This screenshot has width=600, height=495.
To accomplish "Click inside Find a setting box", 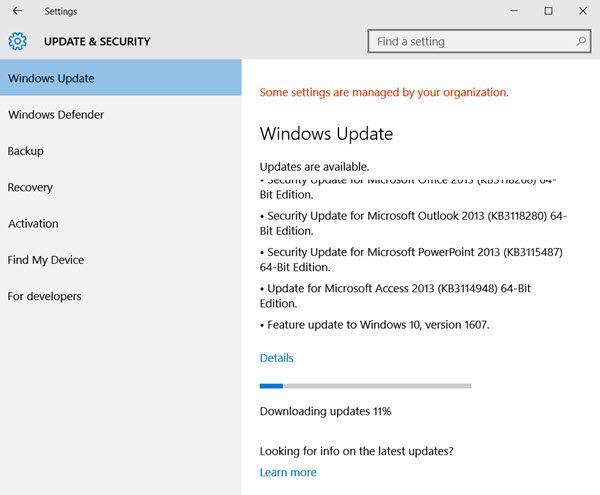I will [479, 41].
